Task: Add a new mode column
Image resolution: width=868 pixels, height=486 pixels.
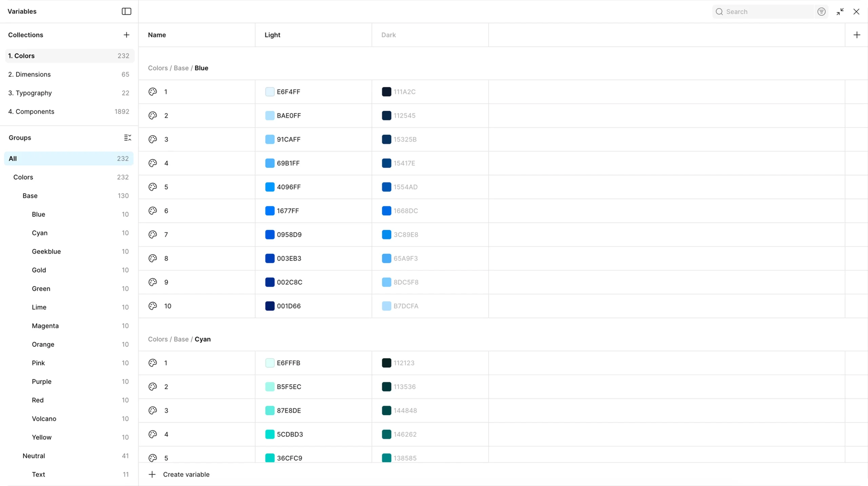Action: (856, 35)
